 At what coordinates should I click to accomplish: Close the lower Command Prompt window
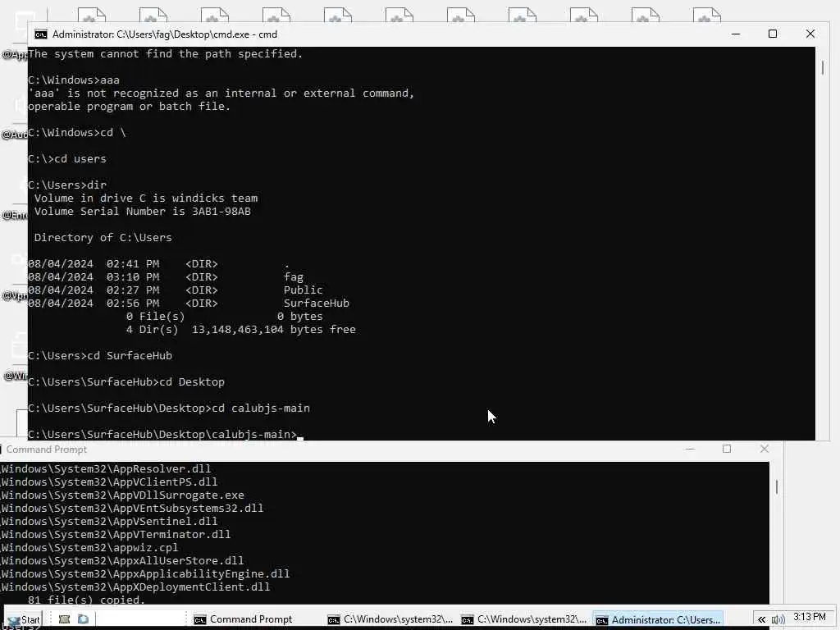(765, 449)
